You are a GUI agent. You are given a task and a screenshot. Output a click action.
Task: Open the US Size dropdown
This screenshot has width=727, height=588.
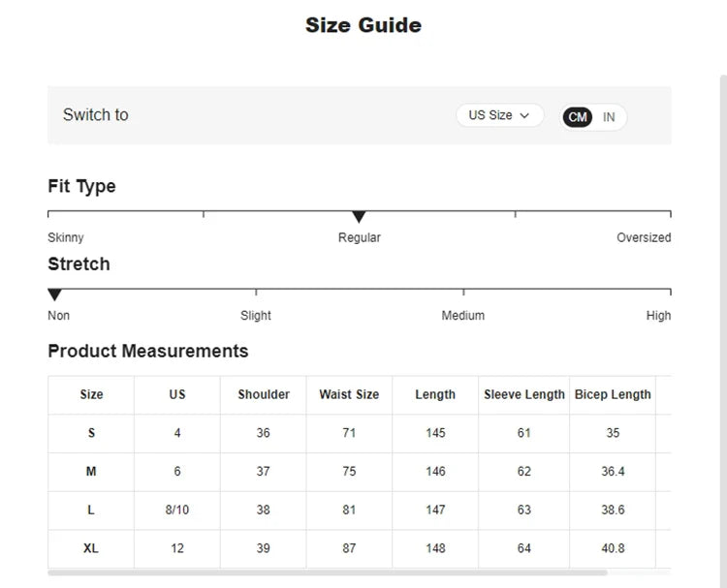tap(498, 115)
